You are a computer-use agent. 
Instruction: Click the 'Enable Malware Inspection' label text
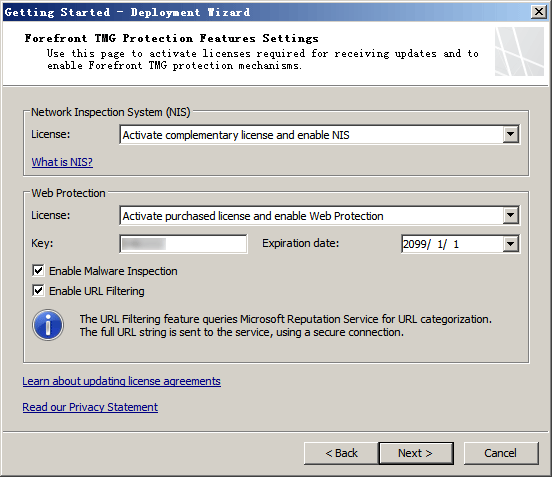point(113,271)
